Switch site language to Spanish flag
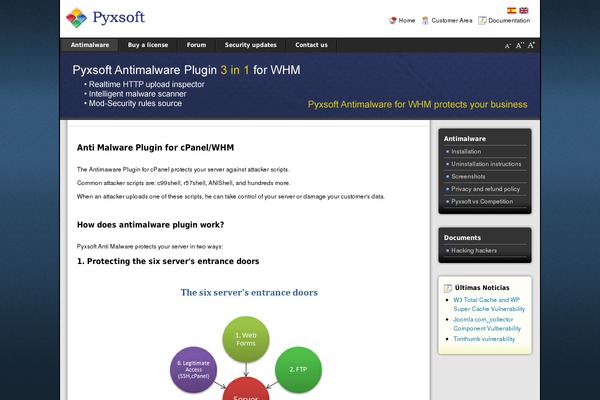Screen dimensions: 600x400 click(512, 10)
